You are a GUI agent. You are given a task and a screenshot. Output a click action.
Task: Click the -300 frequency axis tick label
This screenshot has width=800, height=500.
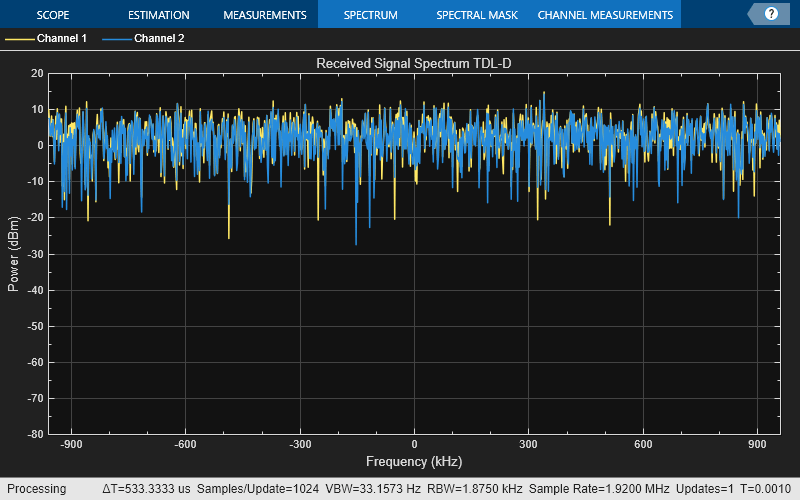pyautogui.click(x=300, y=444)
